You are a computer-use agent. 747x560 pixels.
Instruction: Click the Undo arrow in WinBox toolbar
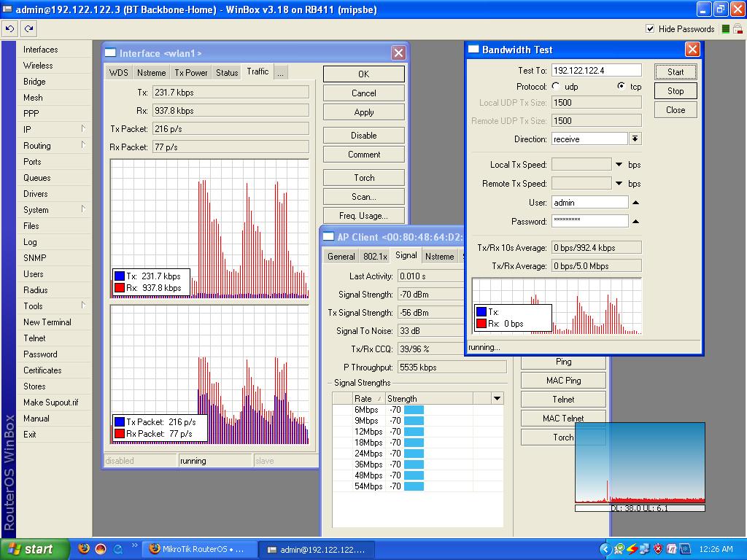coord(9,29)
